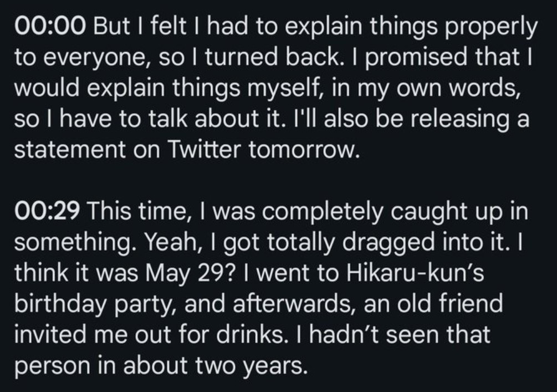Click the word "Twitter" in the transcript

(x=204, y=150)
